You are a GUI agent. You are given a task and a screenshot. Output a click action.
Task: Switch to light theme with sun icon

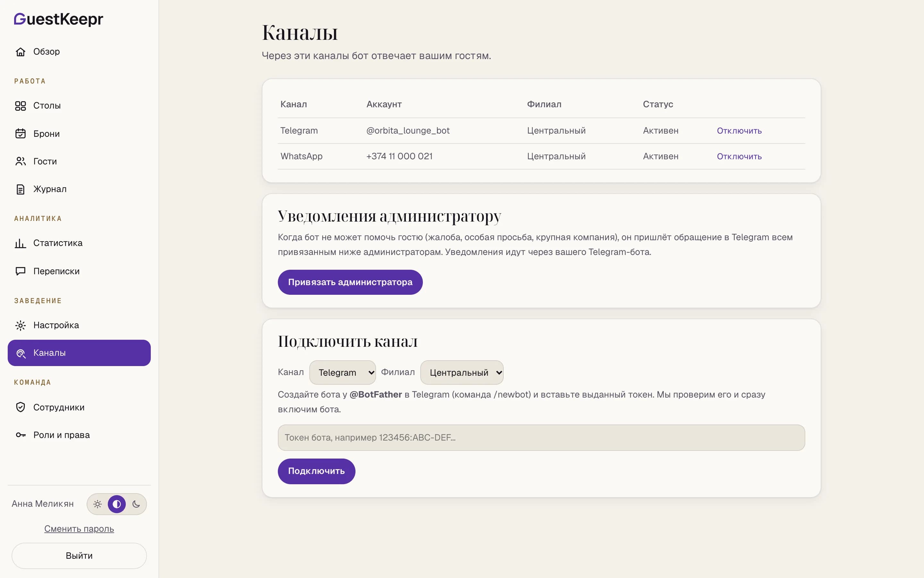click(97, 504)
